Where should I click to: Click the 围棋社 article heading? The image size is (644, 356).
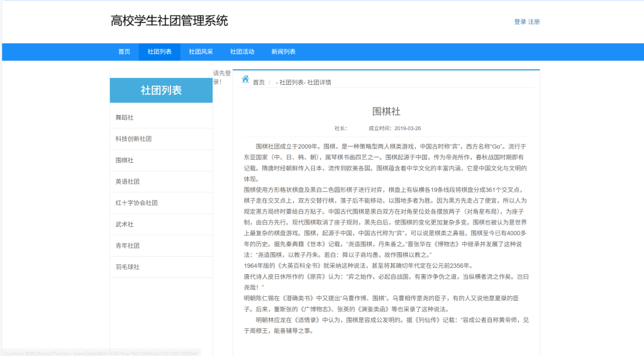[x=386, y=111]
